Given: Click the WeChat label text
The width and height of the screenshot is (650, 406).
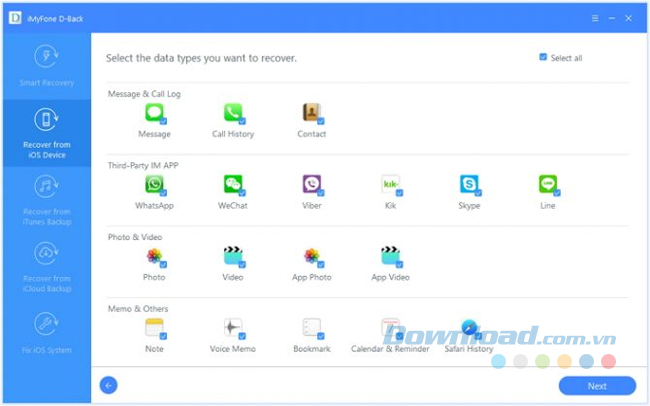Looking at the screenshot, I should click(233, 206).
